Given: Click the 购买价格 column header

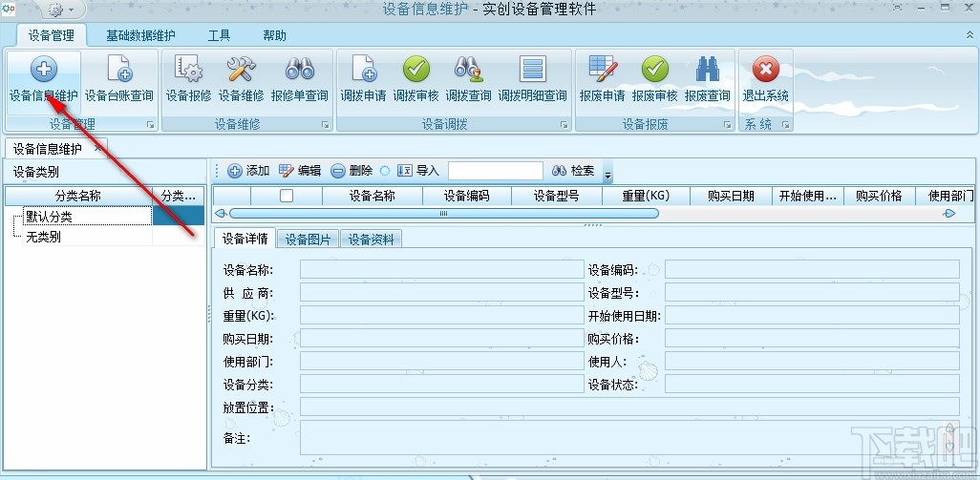Looking at the screenshot, I should 880,196.
